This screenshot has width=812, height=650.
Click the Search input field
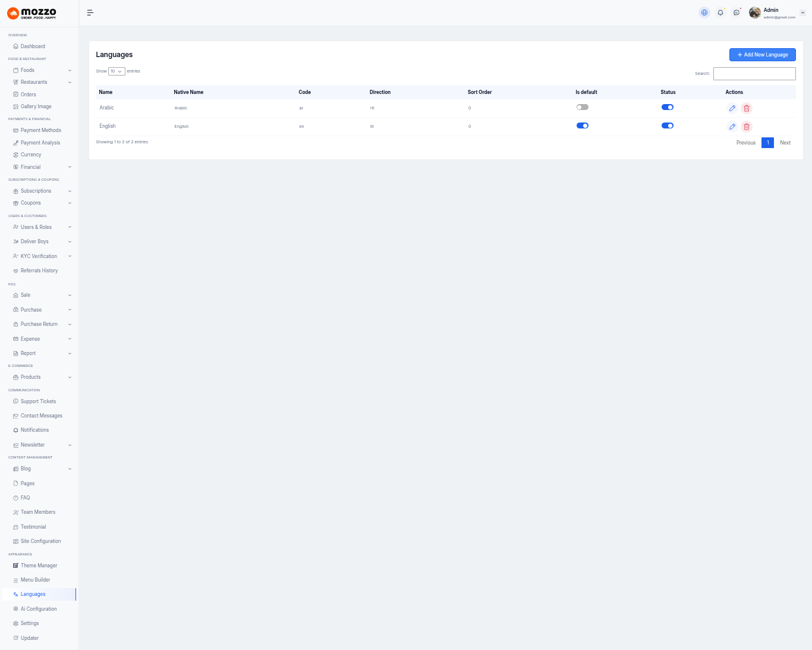click(x=754, y=74)
